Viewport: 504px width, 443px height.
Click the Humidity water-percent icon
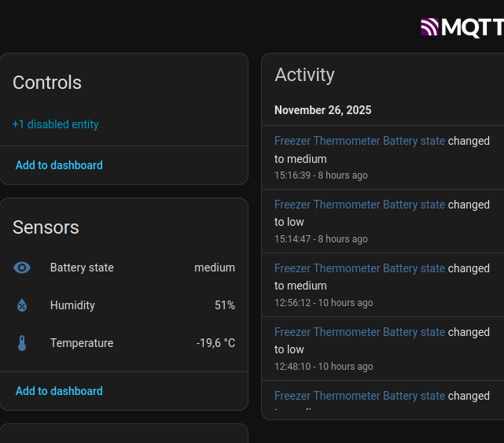click(x=22, y=305)
